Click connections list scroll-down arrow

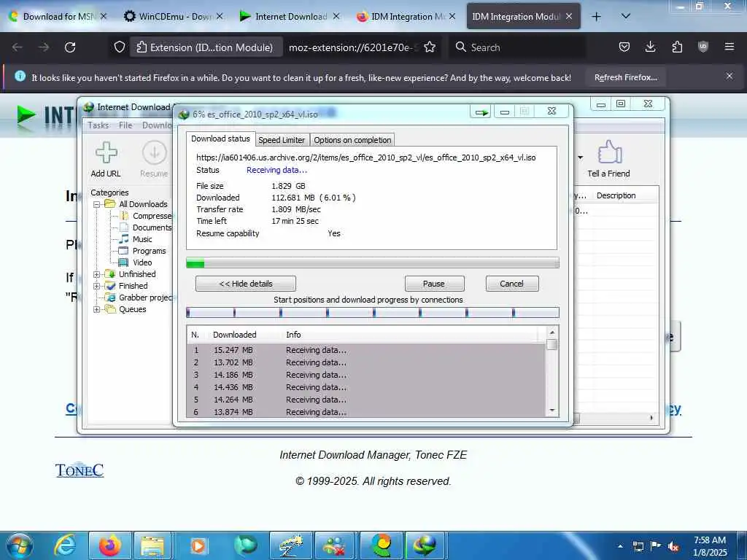click(x=552, y=410)
